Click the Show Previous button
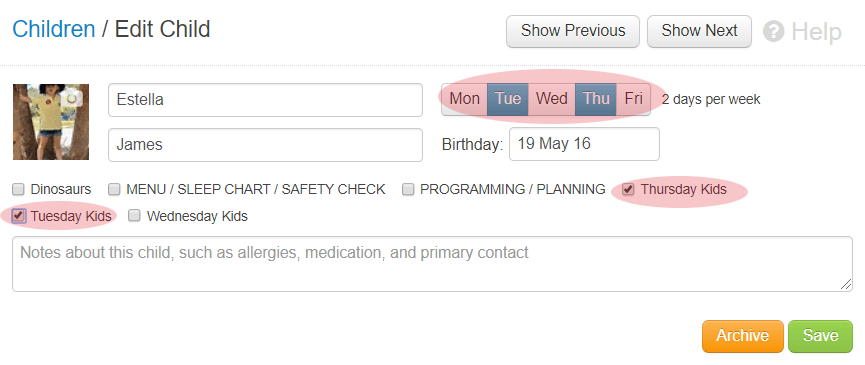The height and width of the screenshot is (365, 865). tap(573, 31)
